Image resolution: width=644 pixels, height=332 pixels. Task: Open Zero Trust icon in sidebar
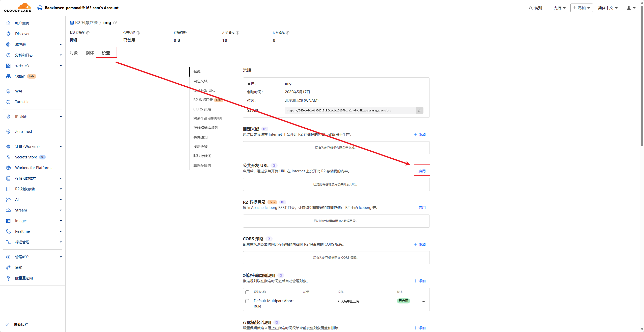coord(8,132)
